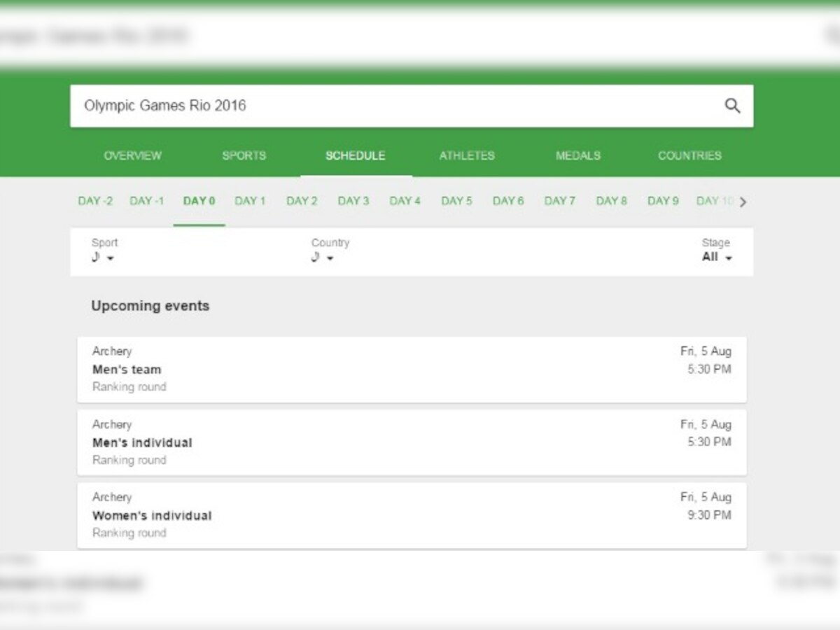
Task: Select the Schedule tab
Action: (356, 155)
